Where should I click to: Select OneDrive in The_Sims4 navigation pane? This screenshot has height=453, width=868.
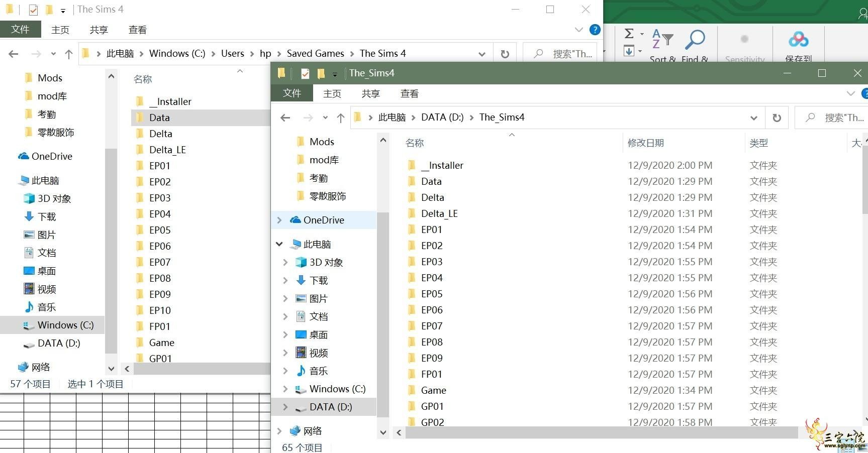pyautogui.click(x=324, y=220)
